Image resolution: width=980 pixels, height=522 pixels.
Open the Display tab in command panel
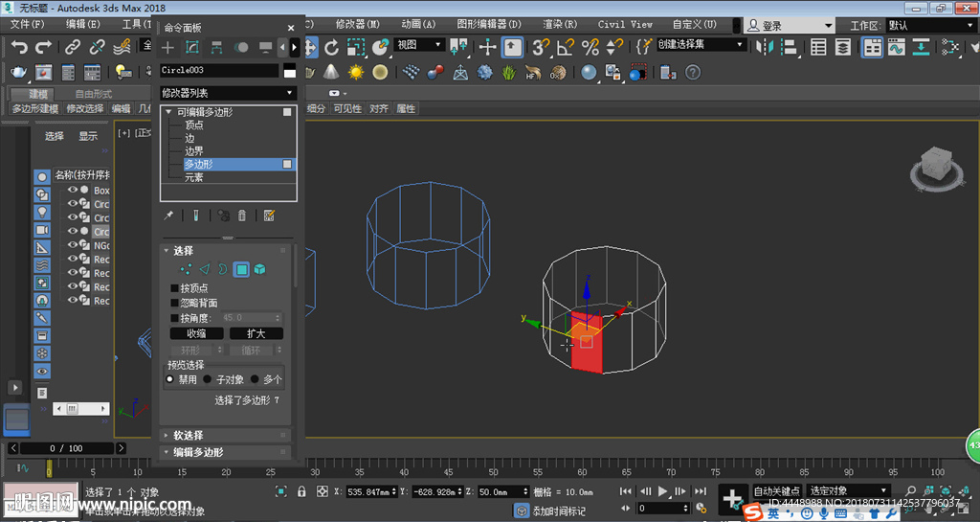(x=266, y=48)
